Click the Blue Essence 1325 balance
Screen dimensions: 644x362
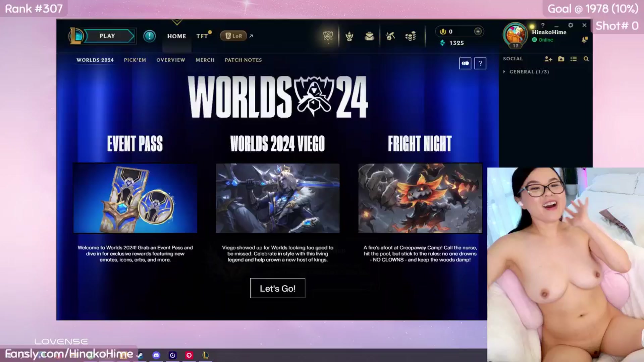[452, 43]
